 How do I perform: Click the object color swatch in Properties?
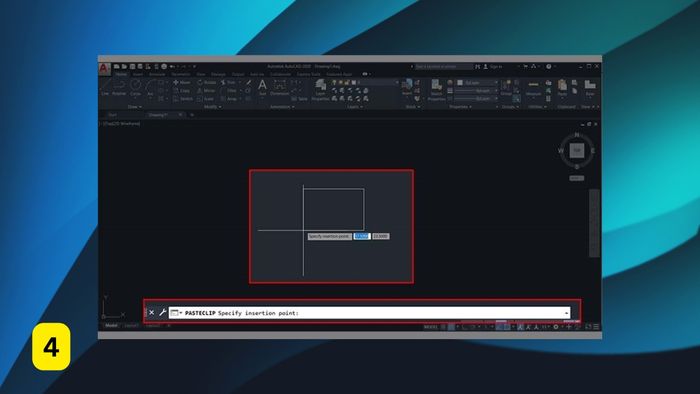(x=460, y=83)
